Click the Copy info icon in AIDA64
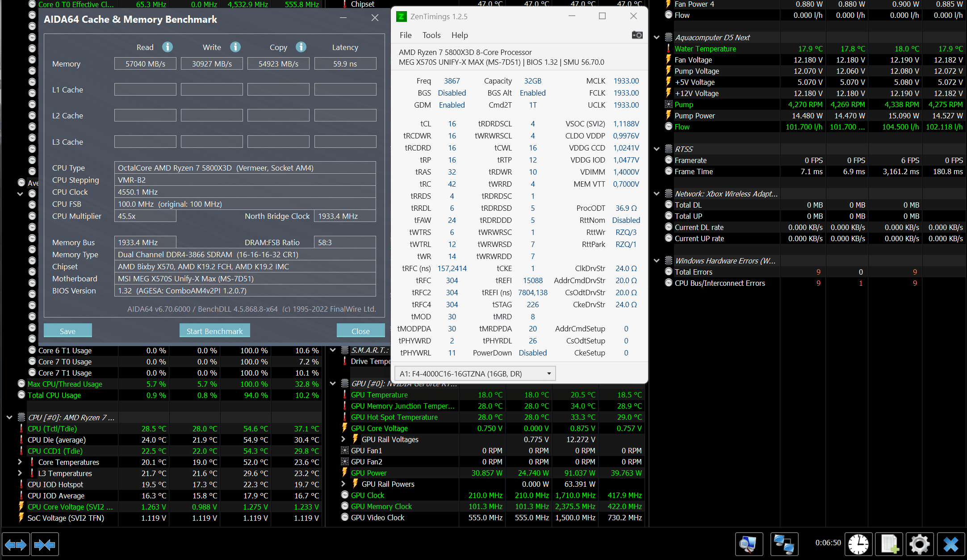The height and width of the screenshot is (560, 967). 301,47
